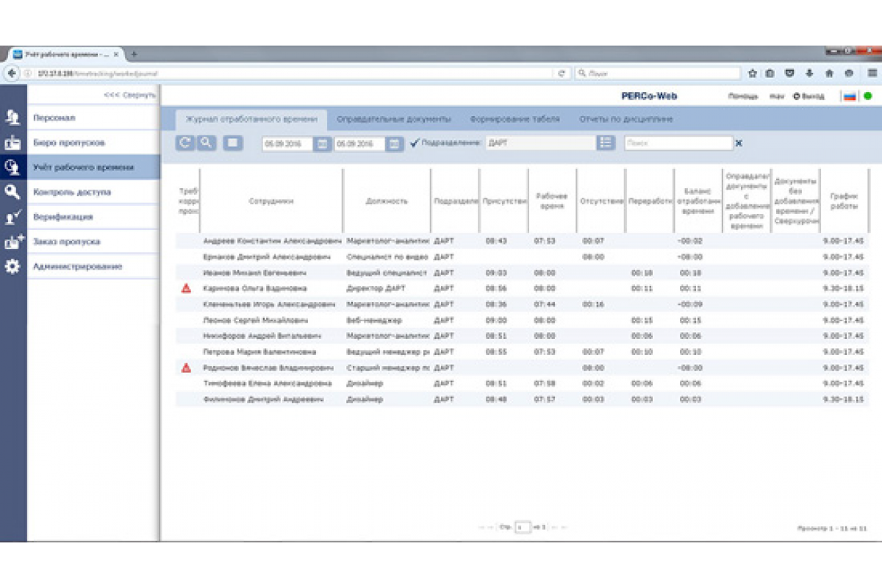The width and height of the screenshot is (882, 588).
Task: Select the Филимонов Дмитрий Андреевич row
Action: coord(522,399)
